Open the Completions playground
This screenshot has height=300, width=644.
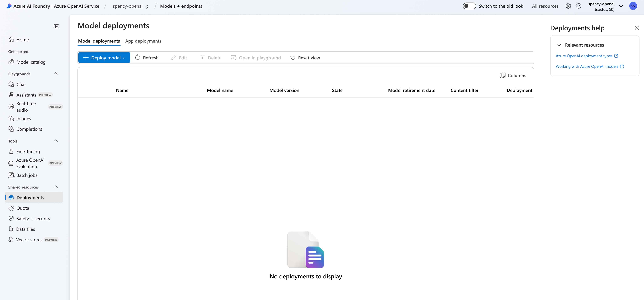tap(29, 129)
